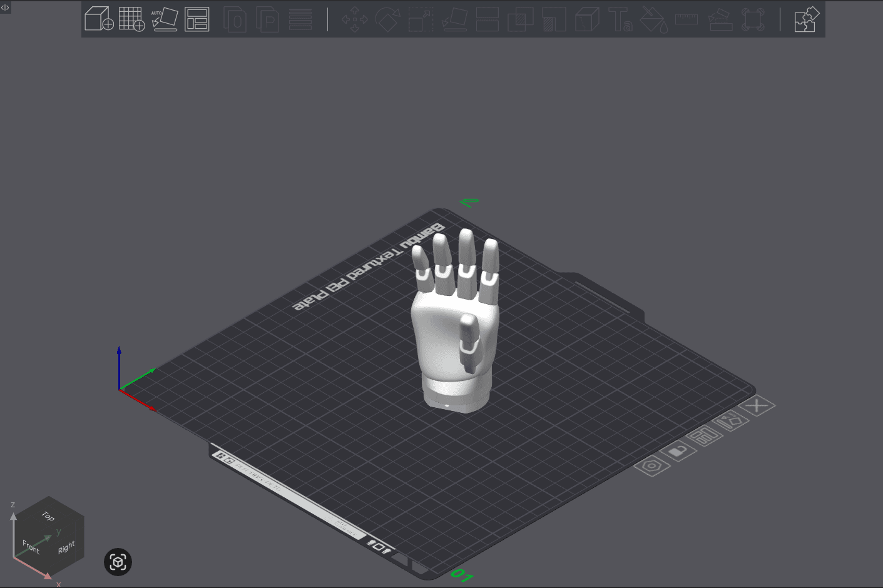
Task: Select the Scale tool
Action: pyautogui.click(x=419, y=19)
